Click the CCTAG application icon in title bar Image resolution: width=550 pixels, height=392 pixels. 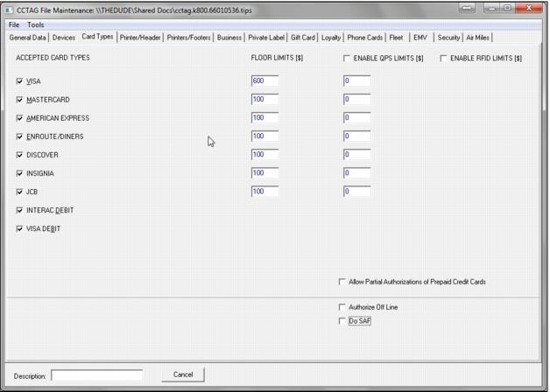tap(9, 9)
